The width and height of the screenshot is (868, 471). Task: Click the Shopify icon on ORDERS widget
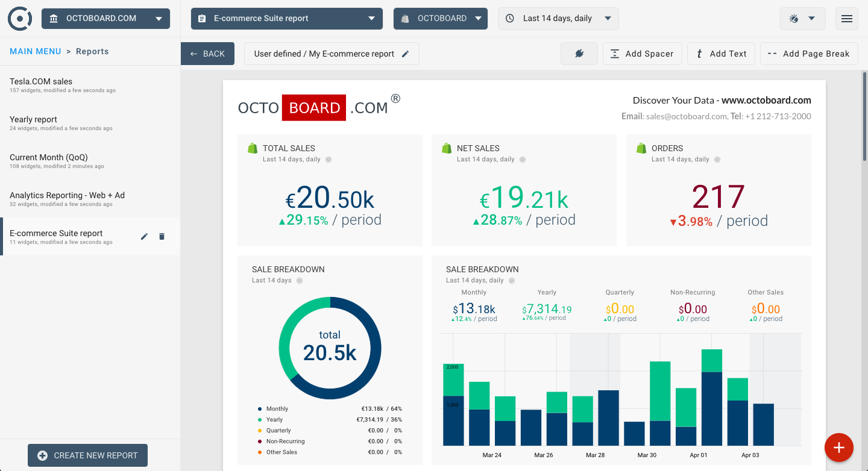[641, 148]
